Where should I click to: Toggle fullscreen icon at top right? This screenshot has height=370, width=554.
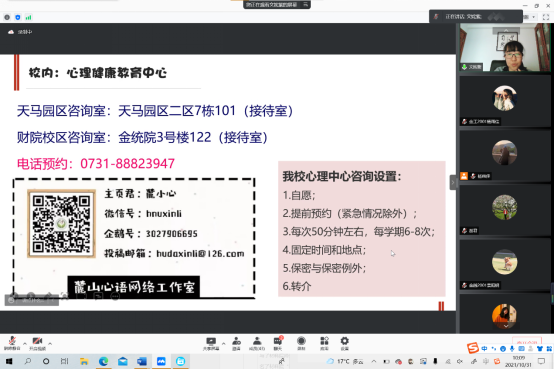pos(546,17)
